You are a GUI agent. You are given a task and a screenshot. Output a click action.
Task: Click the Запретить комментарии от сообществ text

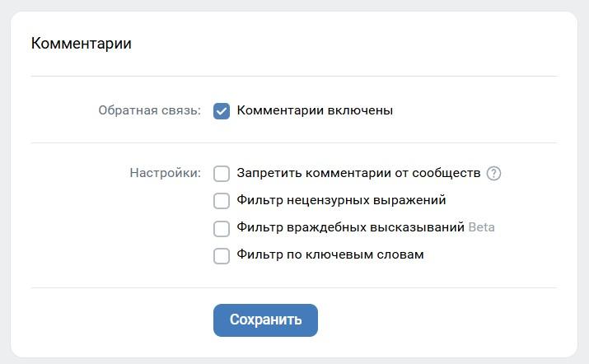[358, 173]
